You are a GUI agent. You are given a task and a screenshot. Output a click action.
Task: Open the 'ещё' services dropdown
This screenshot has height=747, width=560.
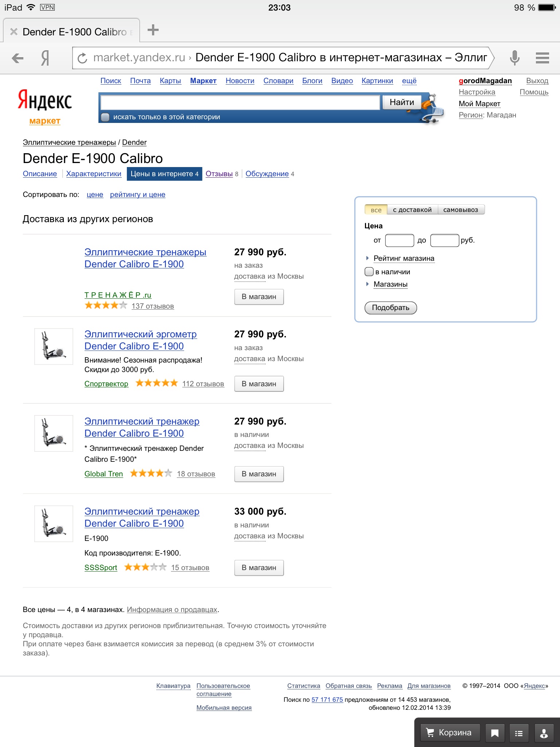click(409, 81)
